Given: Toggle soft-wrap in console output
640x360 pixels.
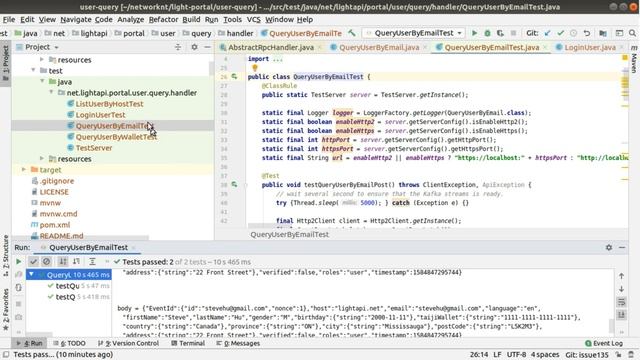Looking at the screenshot, I should (x=621, y=302).
